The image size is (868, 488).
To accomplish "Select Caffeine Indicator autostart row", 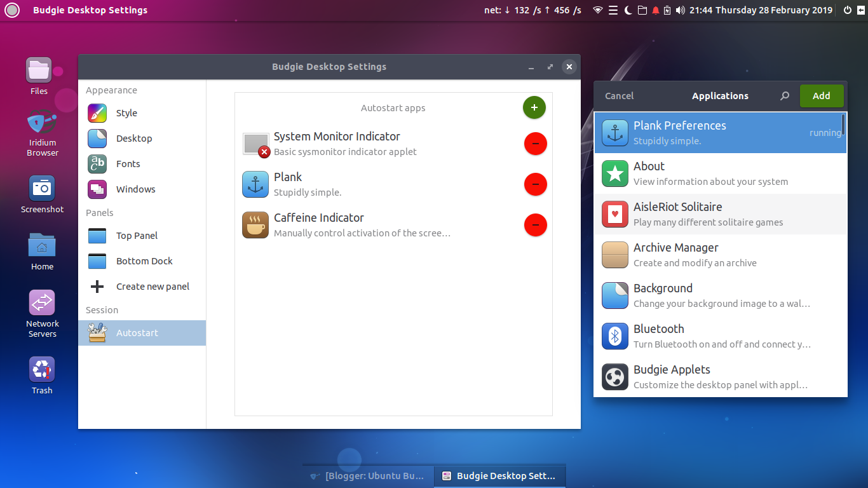I will (x=393, y=225).
